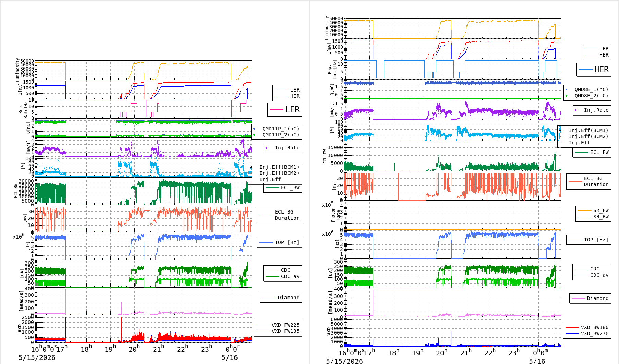Viewport: 619px width, 364px height.
Task: Click the VXD_BW270 legend entry
Action: tap(595, 333)
